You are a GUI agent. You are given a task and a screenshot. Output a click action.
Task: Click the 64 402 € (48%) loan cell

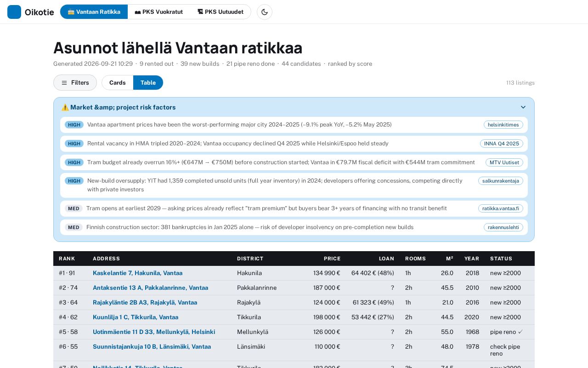[x=373, y=273]
